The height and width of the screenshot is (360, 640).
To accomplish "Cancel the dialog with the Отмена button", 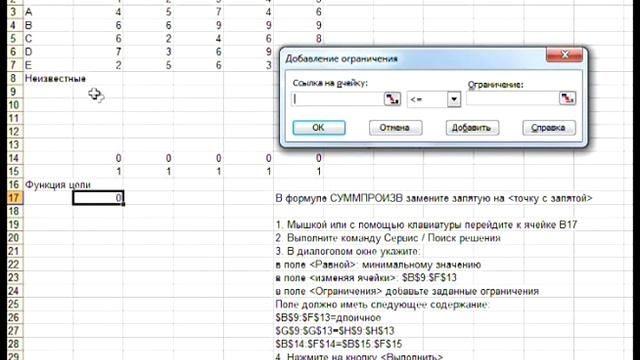I will [x=395, y=128].
